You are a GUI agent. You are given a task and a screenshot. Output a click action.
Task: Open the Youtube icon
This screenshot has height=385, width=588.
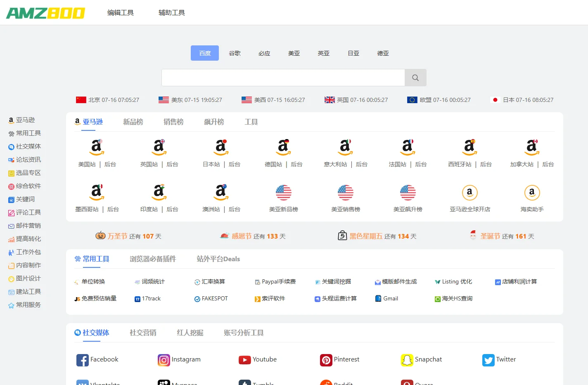(x=245, y=360)
